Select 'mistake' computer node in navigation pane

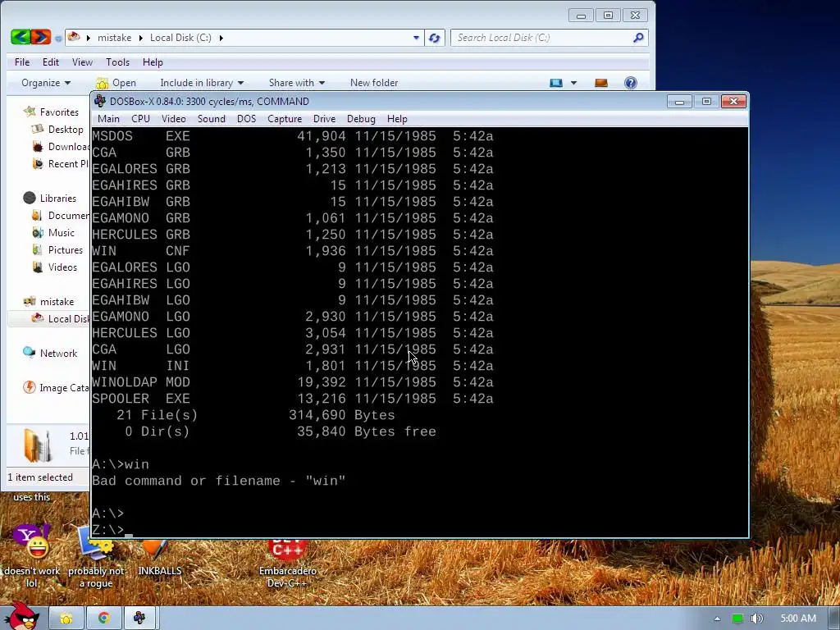tap(48, 302)
